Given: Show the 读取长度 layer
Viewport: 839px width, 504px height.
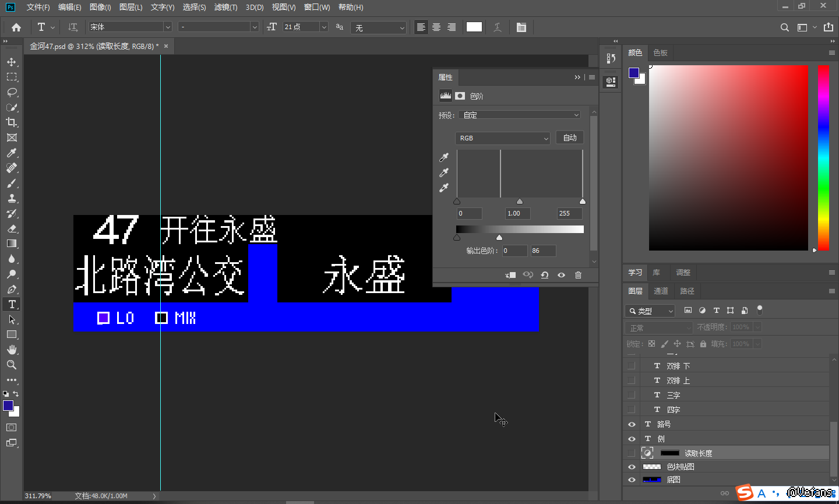Looking at the screenshot, I should tap(632, 453).
